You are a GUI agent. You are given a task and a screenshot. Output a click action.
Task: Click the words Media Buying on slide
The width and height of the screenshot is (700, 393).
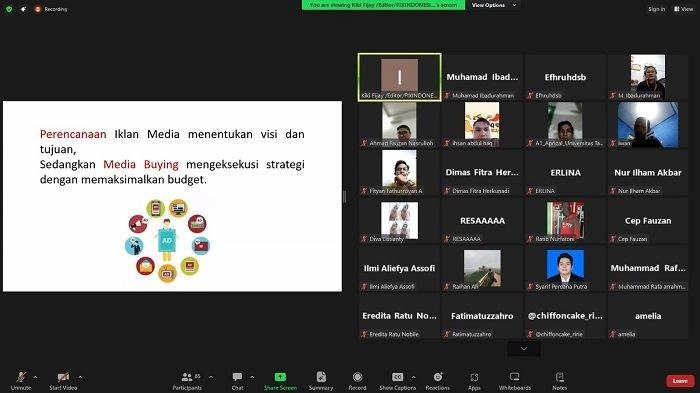(141, 165)
